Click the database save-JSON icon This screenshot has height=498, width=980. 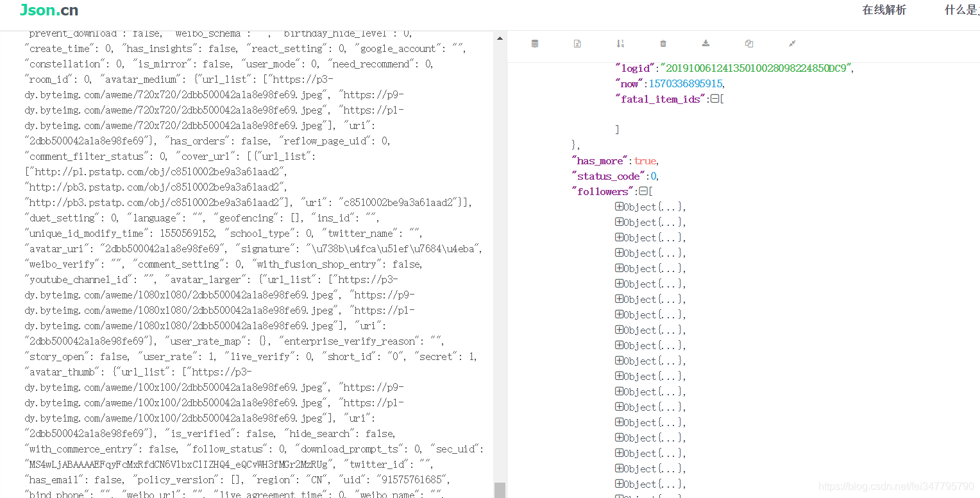tap(535, 44)
